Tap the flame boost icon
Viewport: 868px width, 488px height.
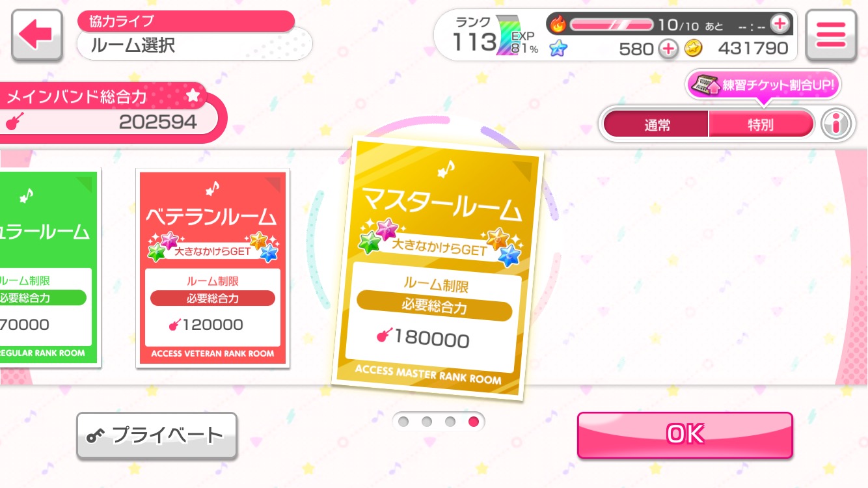point(558,25)
